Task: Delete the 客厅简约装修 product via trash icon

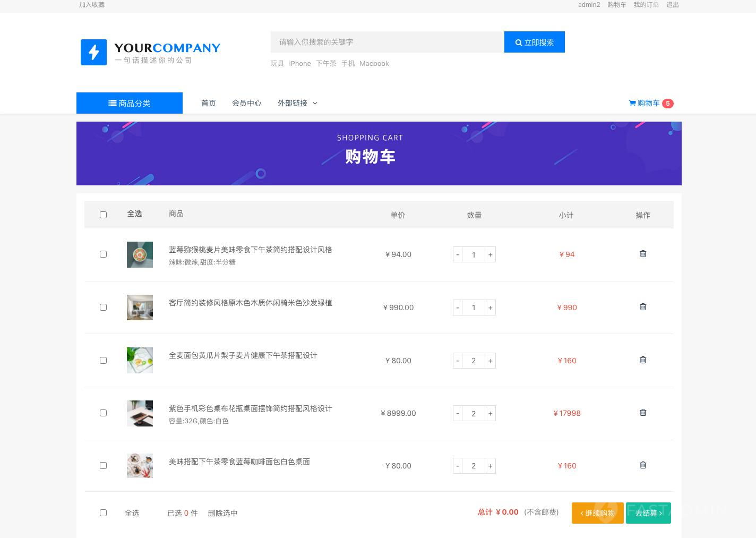Action: [x=643, y=307]
